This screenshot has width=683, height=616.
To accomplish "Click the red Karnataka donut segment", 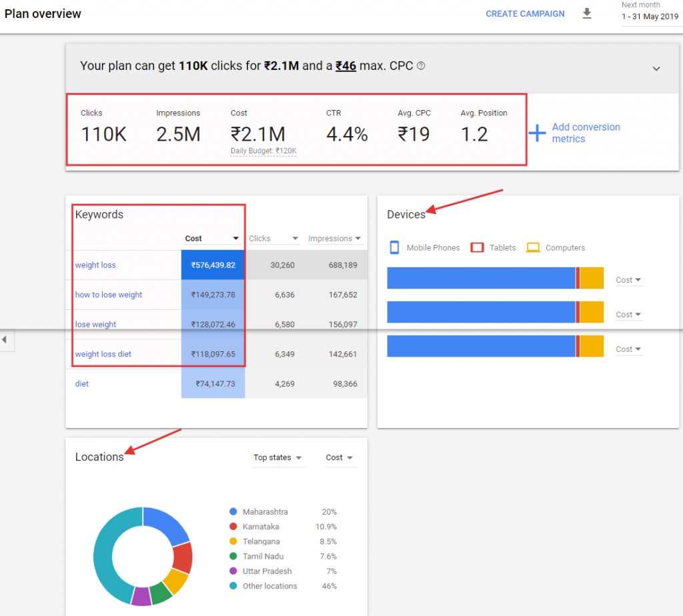I will 183,557.
